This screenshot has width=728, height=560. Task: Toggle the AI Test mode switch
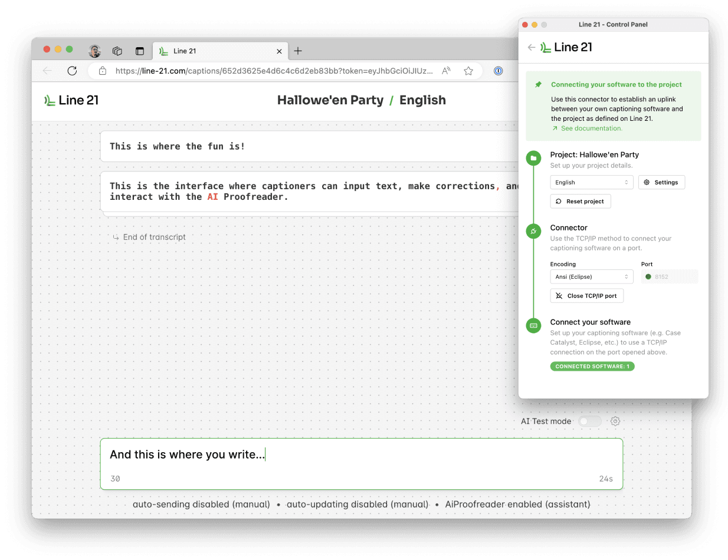[590, 421]
